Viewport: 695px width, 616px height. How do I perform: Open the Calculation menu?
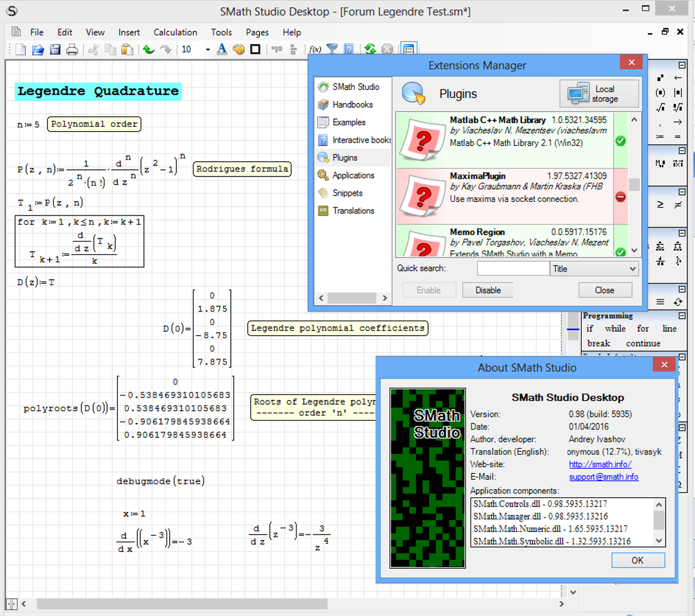175,32
